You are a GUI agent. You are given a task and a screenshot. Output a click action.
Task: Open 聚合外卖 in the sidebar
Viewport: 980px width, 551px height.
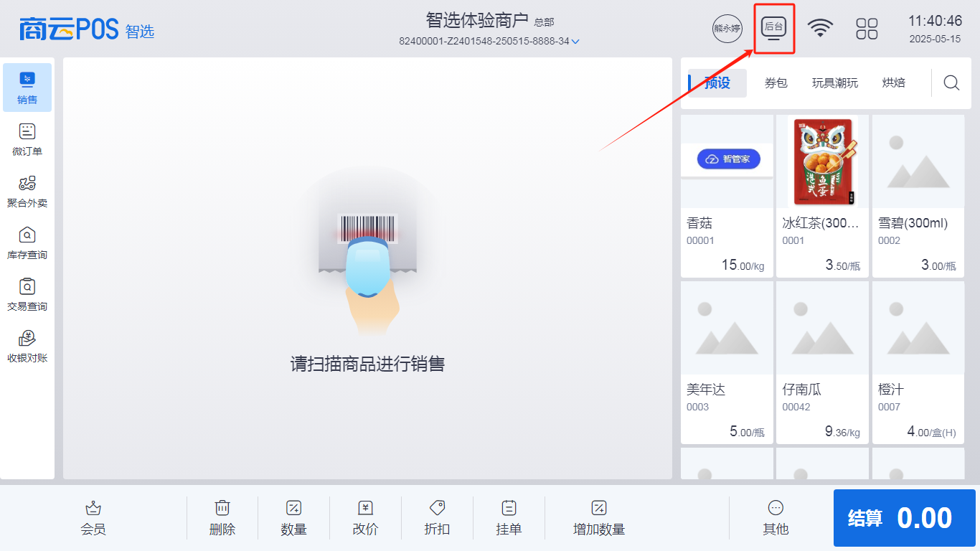pyautogui.click(x=27, y=191)
